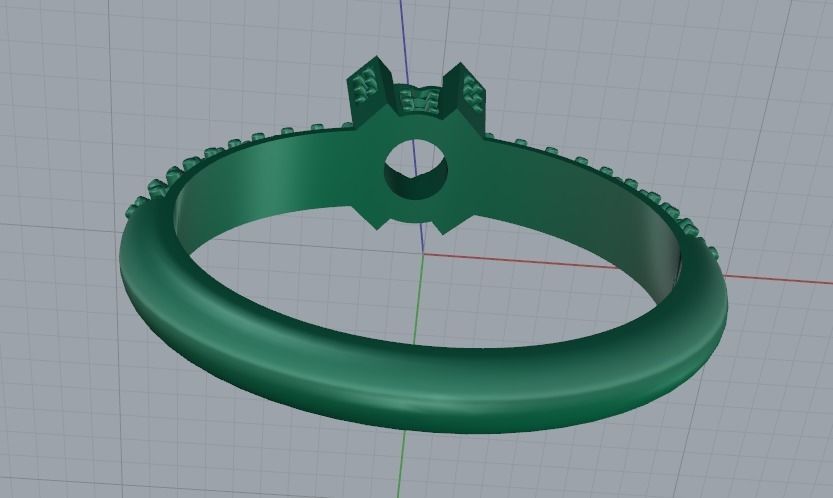The width and height of the screenshot is (833, 498).
Task: Click the left prong of the ring head
Action: 370,89
